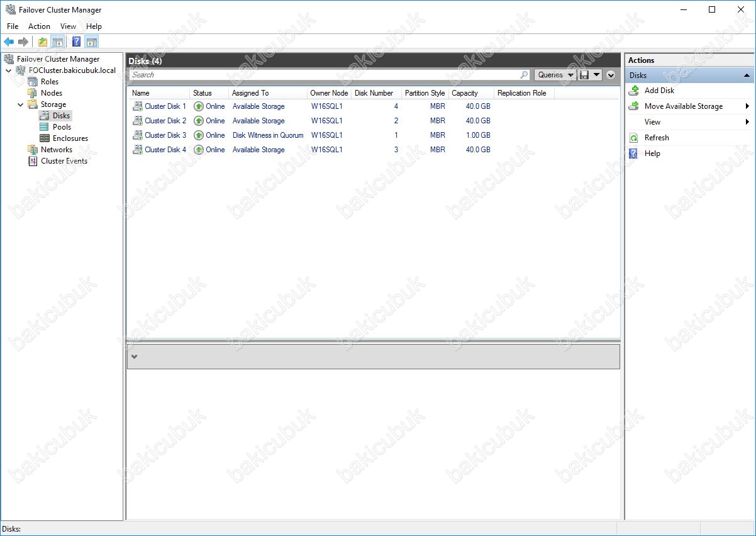Open the blue Help toolbar icon
The width and height of the screenshot is (756, 536).
click(x=77, y=42)
